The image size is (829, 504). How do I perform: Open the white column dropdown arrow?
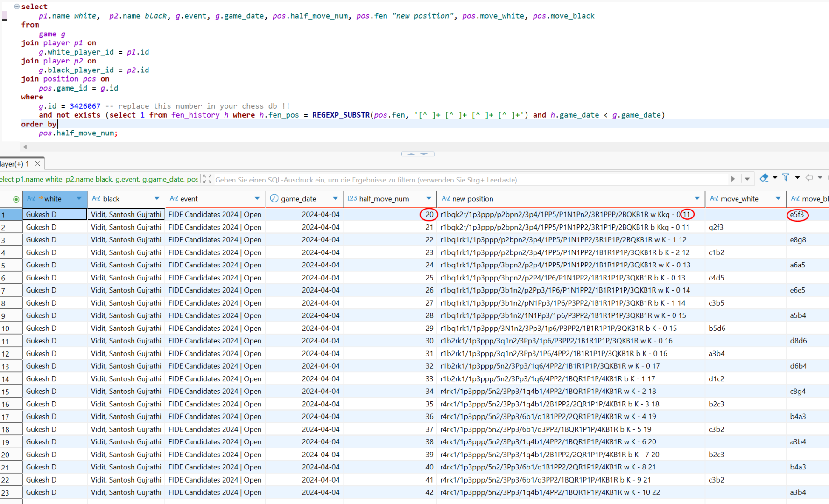[79, 198]
